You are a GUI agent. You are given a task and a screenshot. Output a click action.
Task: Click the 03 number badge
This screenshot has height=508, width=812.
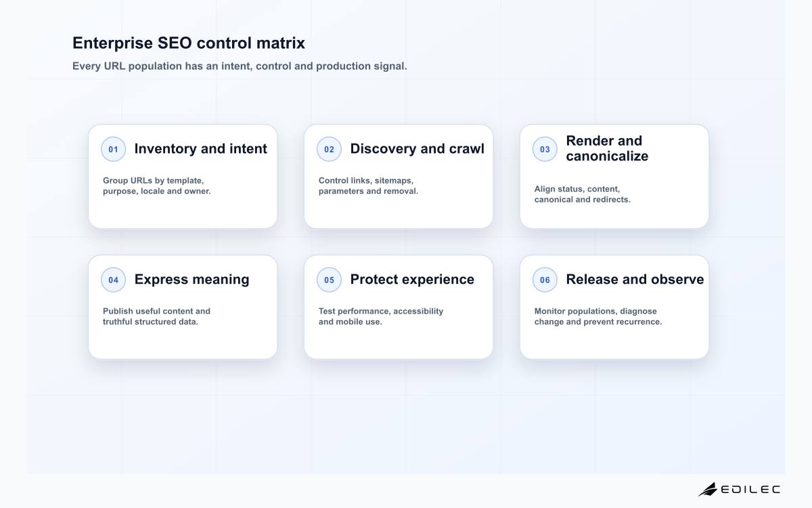(x=545, y=149)
